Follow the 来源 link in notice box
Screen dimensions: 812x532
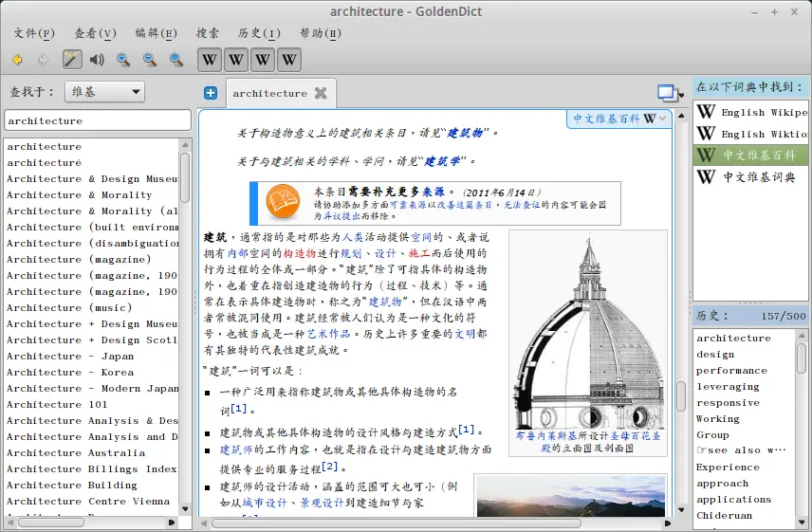(434, 192)
